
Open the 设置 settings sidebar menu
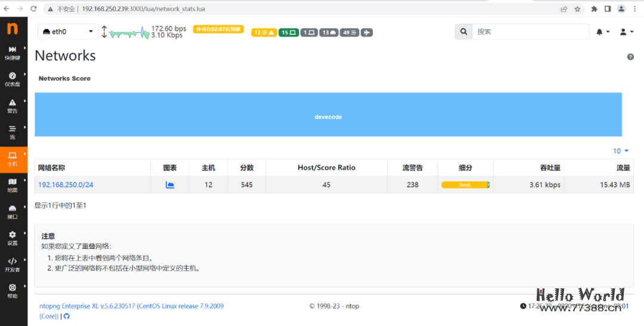click(14, 238)
